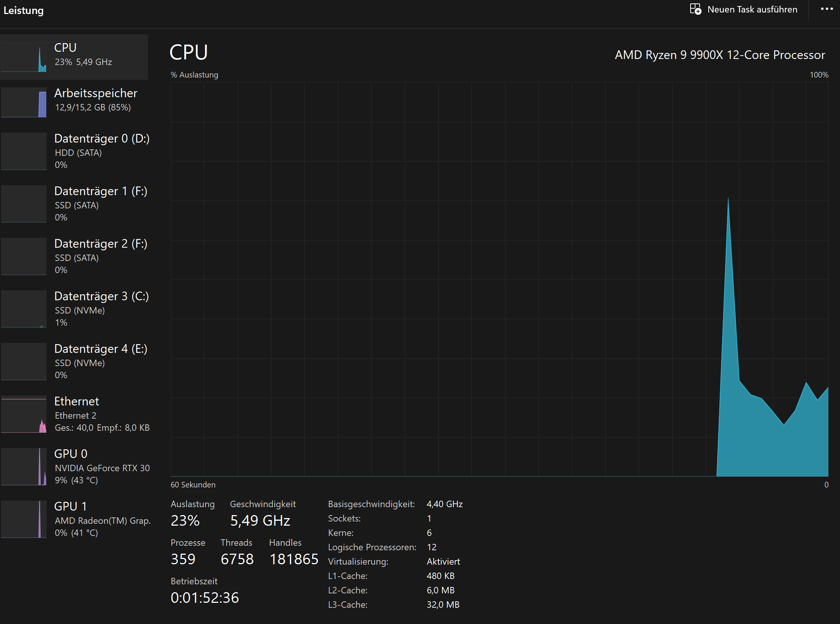840x624 pixels.
Task: Click the Leistung page heading
Action: [23, 11]
